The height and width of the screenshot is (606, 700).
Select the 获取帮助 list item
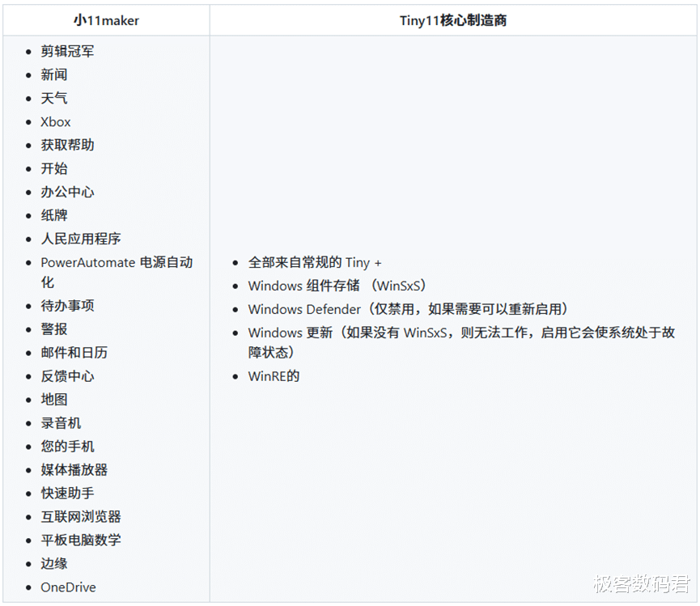[x=67, y=145]
